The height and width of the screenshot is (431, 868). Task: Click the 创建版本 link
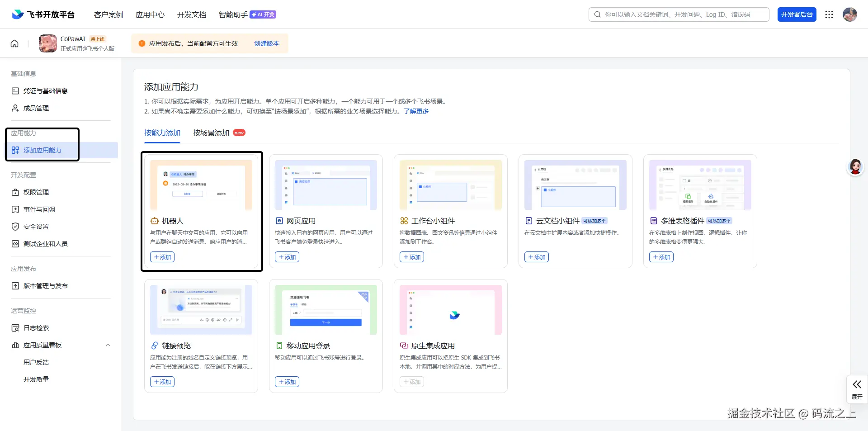267,43
